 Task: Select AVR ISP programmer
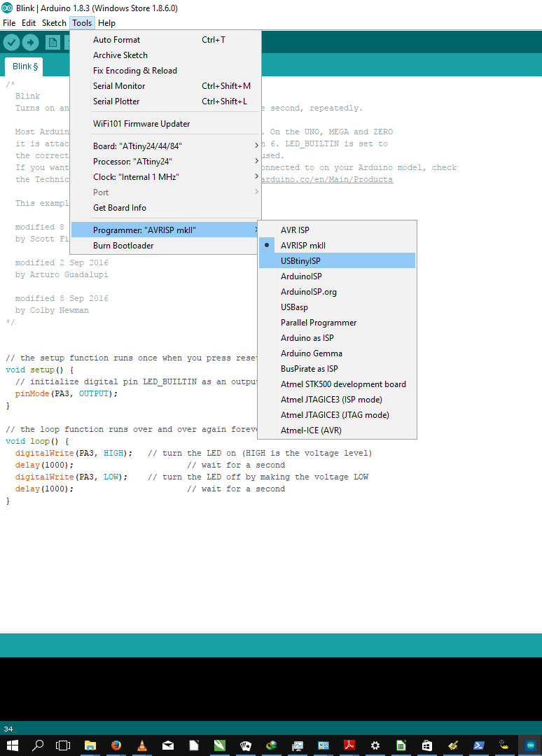coord(337,230)
